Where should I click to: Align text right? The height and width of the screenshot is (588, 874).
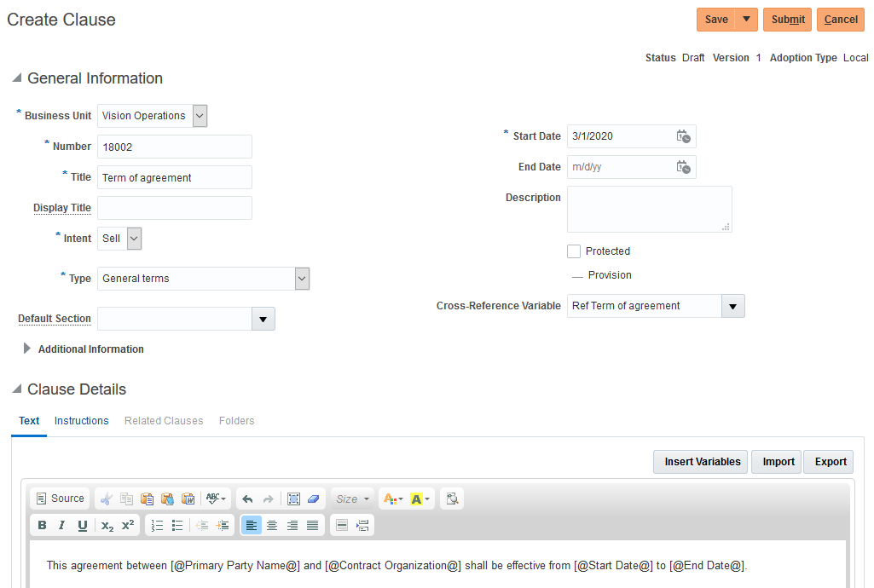(292, 525)
